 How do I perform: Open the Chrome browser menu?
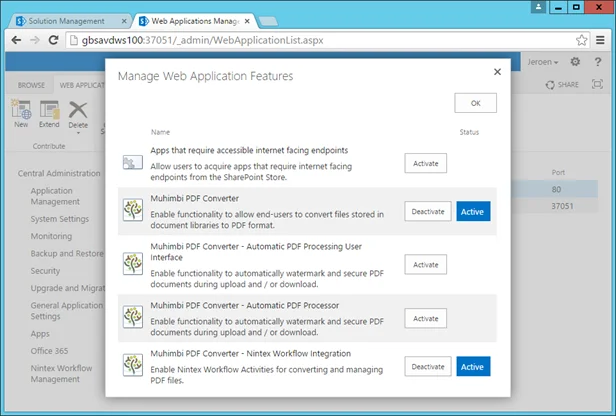pyautogui.click(x=602, y=40)
